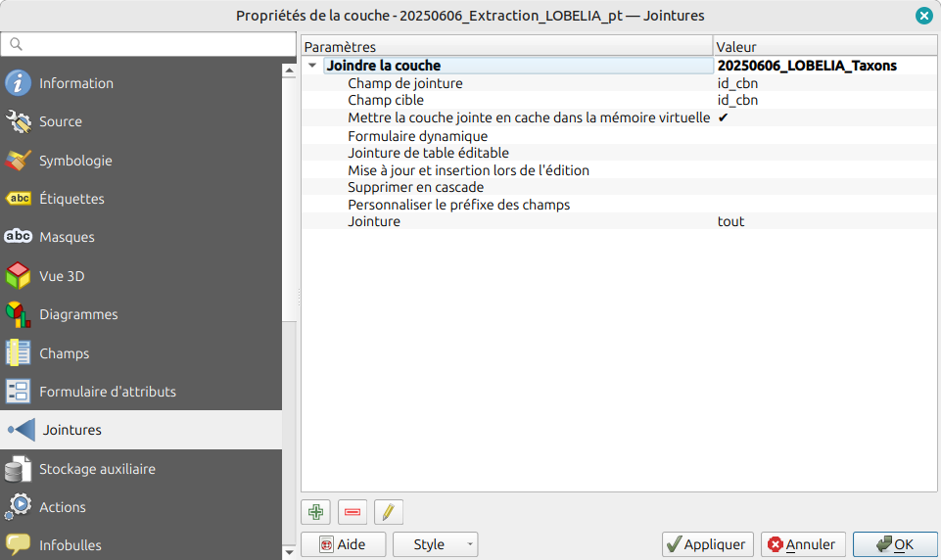Viewport: 941px width, 560px height.
Task: Select the Champ de jointure row
Action: coord(405,83)
